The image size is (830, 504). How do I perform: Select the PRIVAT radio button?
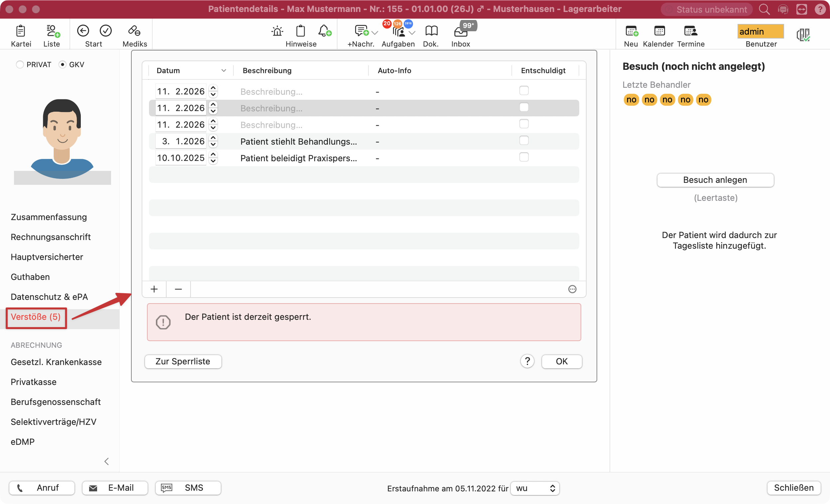coord(20,64)
